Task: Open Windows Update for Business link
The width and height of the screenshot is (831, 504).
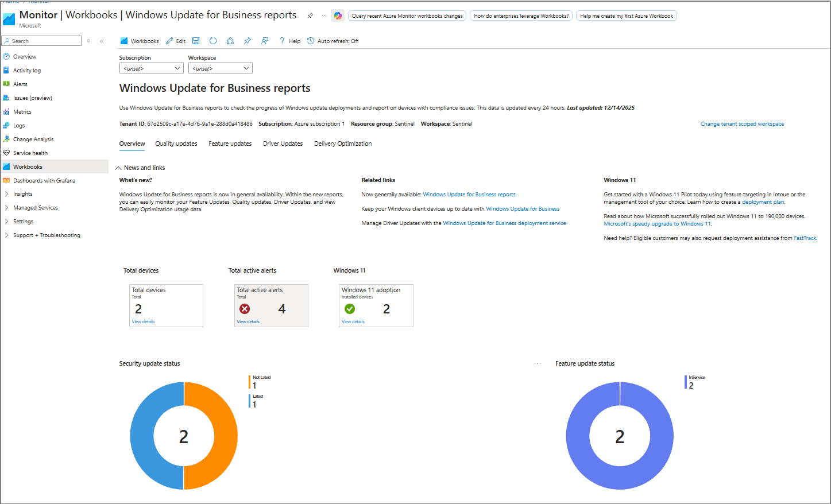Action: (x=523, y=209)
